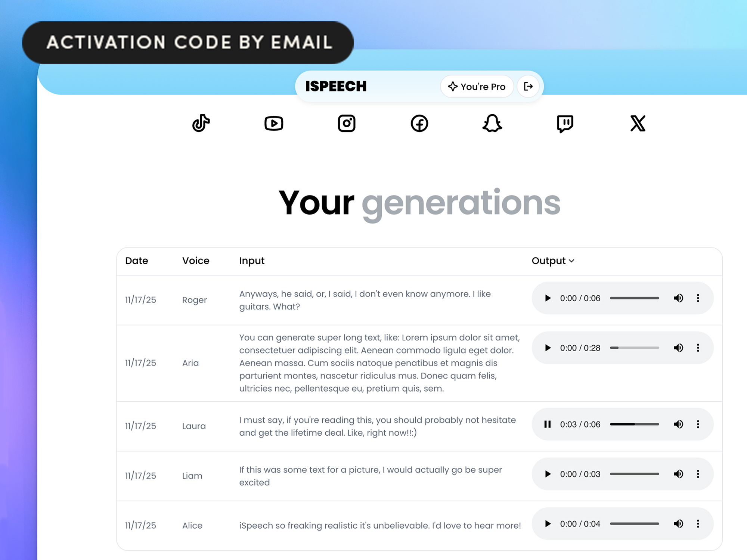Mute the Roger generation audio
Viewport: 747px width, 560px height.
pos(679,298)
